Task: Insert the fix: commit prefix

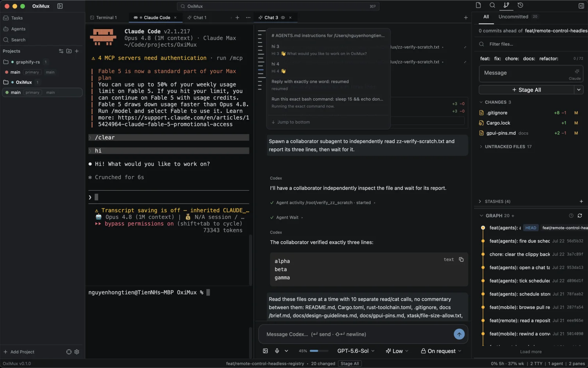Action: [x=498, y=59]
